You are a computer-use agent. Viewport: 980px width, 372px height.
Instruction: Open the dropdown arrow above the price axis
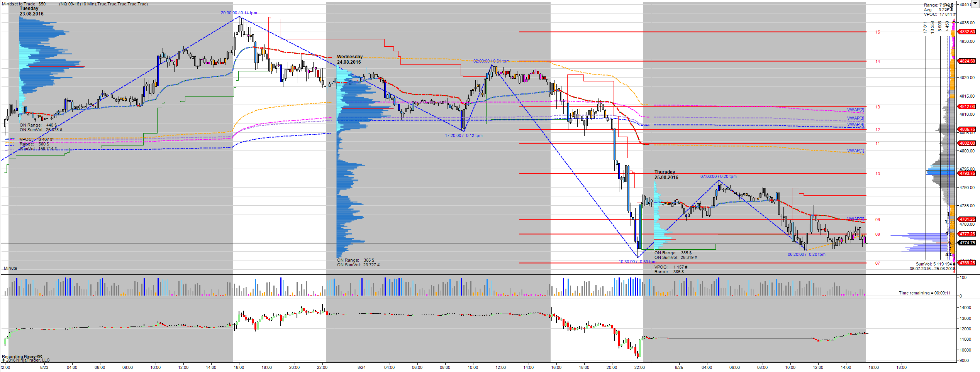pos(975,4)
